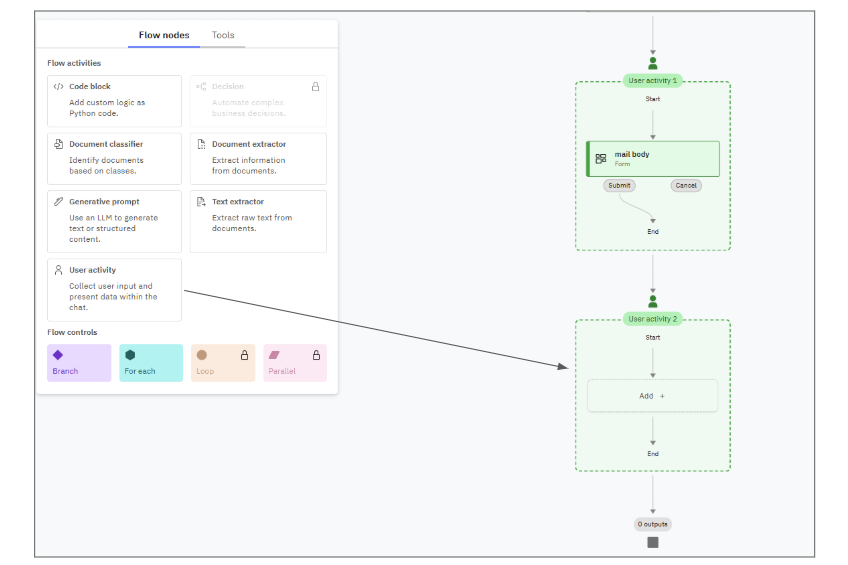
Task: Click the Add + placeholder node
Action: (x=652, y=396)
